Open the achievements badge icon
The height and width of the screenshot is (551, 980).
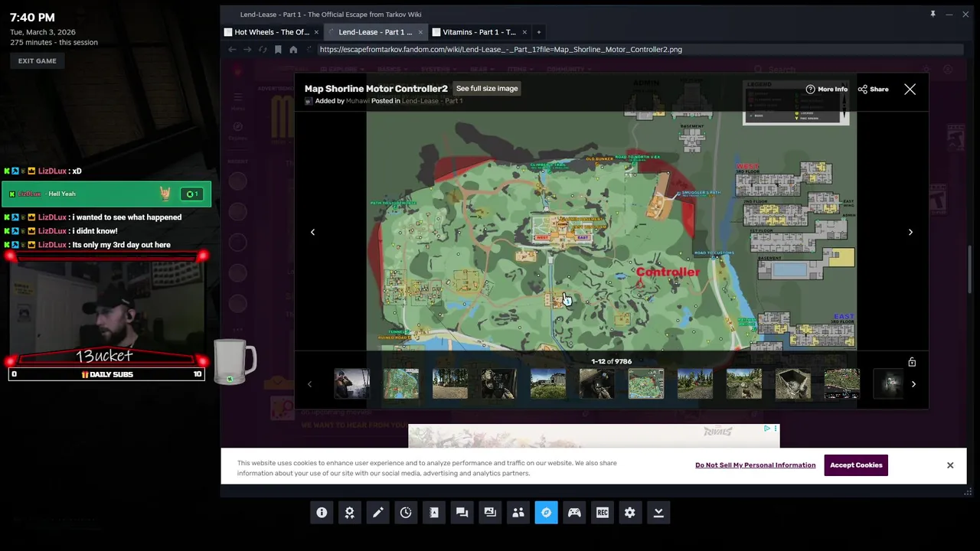pos(350,513)
